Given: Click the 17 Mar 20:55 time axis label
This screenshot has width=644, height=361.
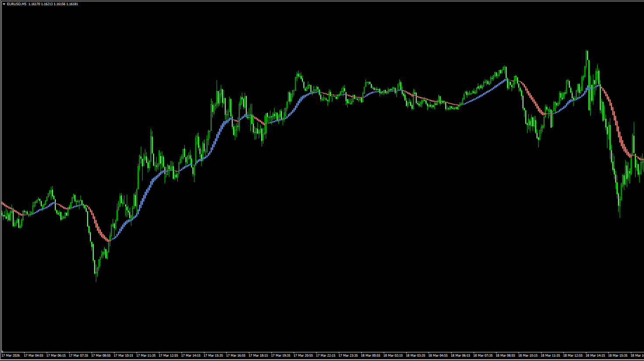Looking at the screenshot, I should pyautogui.click(x=303, y=355).
